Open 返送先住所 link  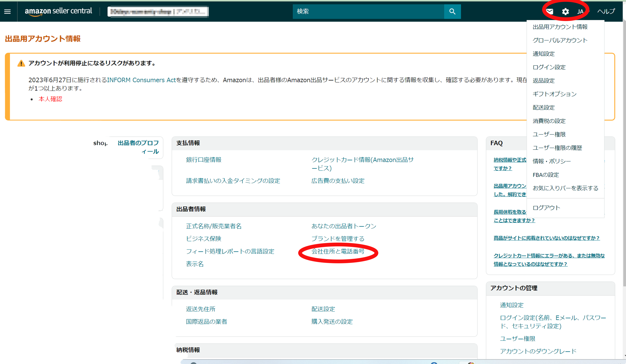(200, 309)
